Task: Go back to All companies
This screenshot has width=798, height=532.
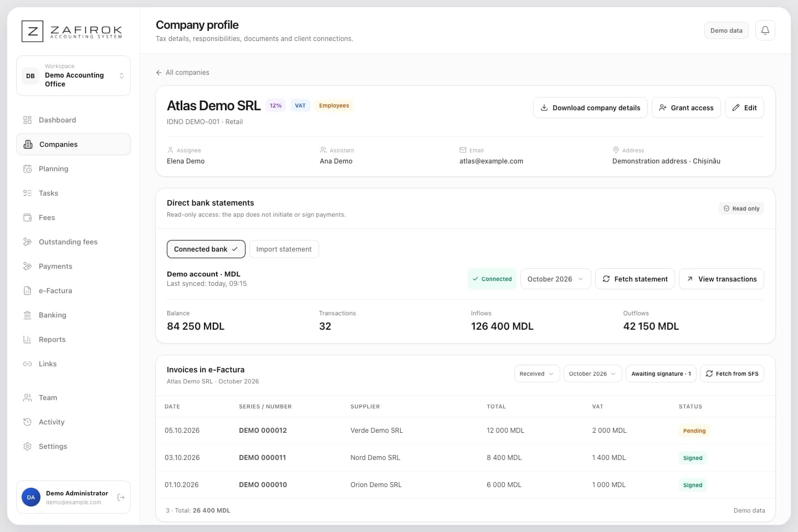Action: pyautogui.click(x=182, y=73)
